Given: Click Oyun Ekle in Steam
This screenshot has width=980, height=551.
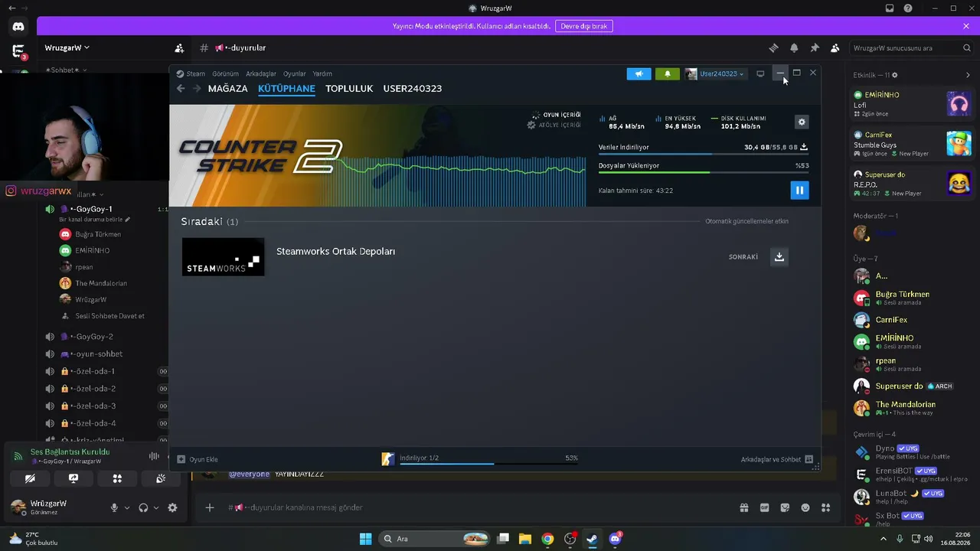Looking at the screenshot, I should (198, 459).
